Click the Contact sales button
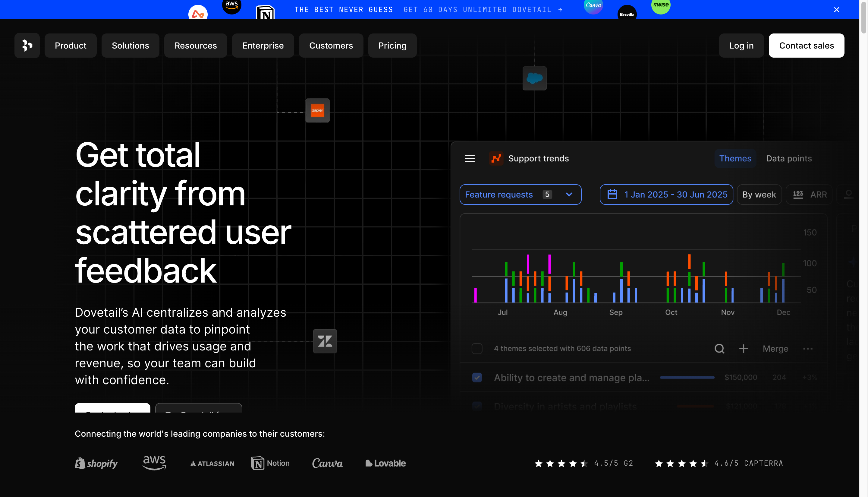The width and height of the screenshot is (868, 497). 806,46
